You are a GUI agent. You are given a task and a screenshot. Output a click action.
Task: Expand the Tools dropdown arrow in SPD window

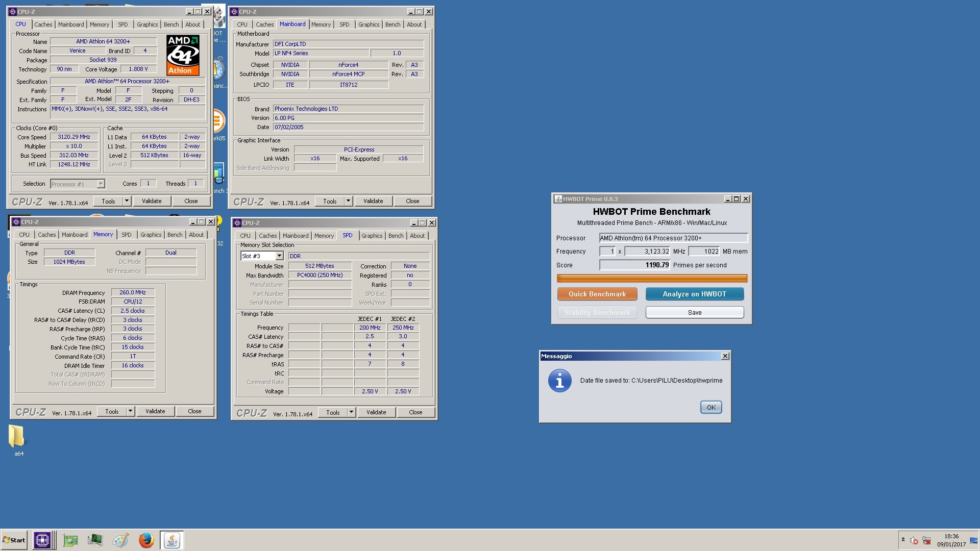[351, 412]
